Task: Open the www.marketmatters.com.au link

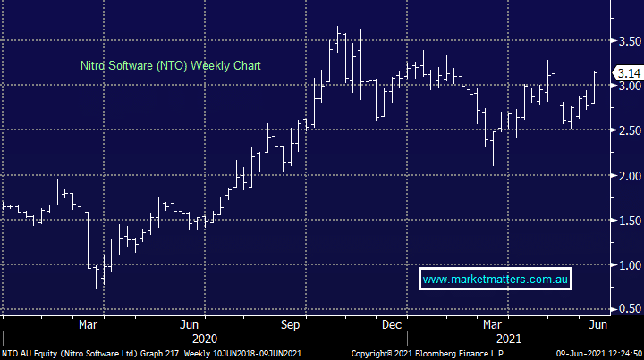Action: 496,280
